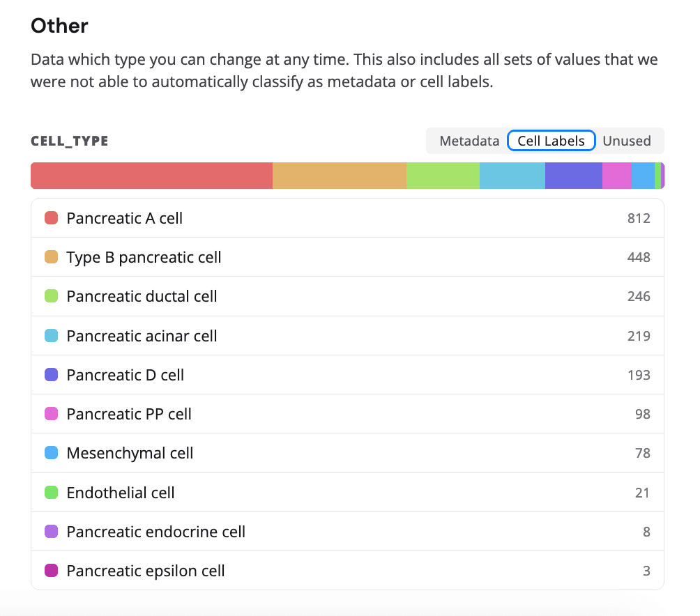Viewport: 700px width, 616px height.
Task: Click the Pancreatic epsilon cell color dot
Action: 51,571
